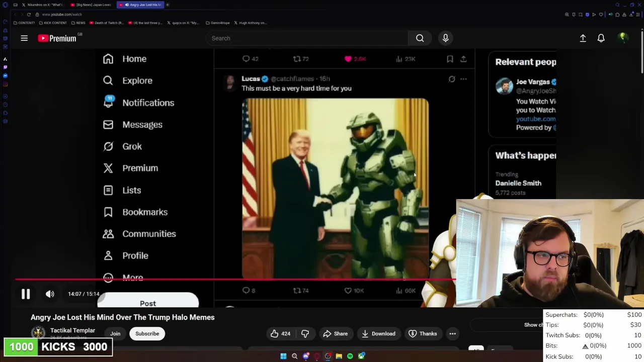644x362 pixels.
Task: Click the Share button
Action: tap(336, 334)
